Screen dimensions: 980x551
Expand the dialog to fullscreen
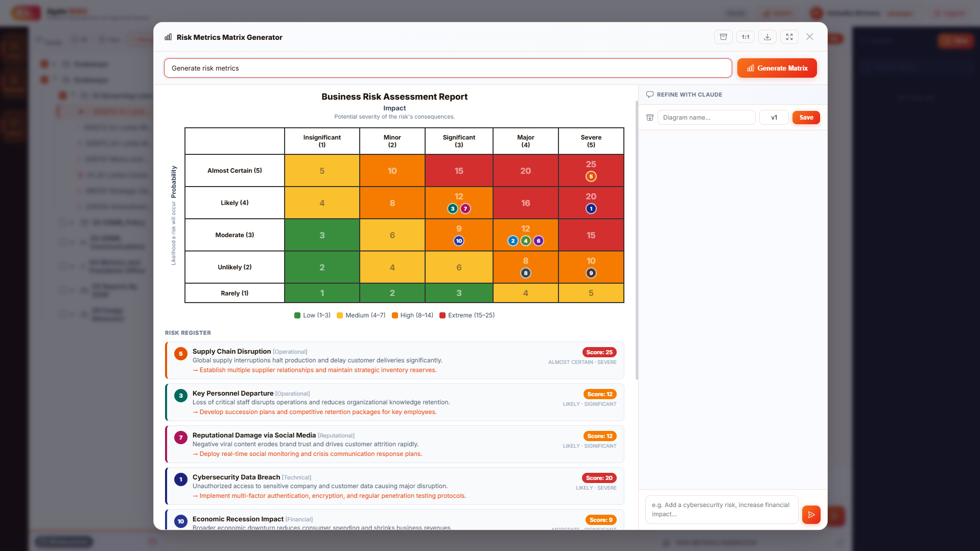789,37
